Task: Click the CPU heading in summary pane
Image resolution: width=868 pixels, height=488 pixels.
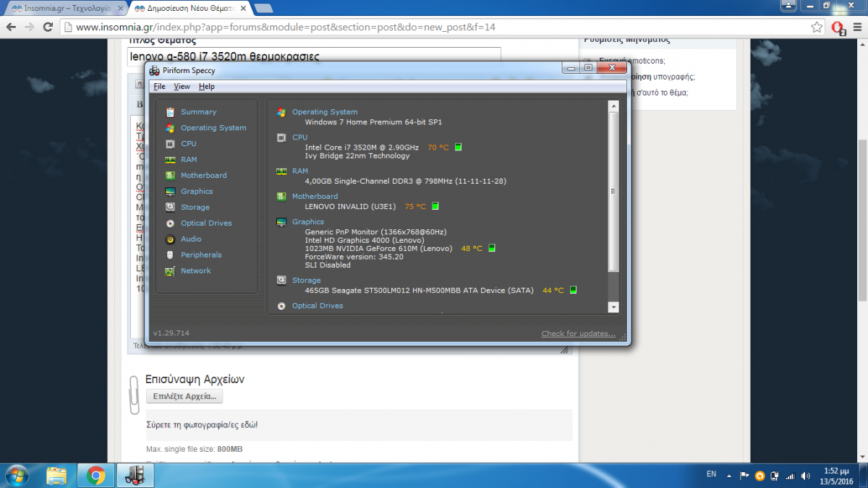Action: (x=299, y=137)
